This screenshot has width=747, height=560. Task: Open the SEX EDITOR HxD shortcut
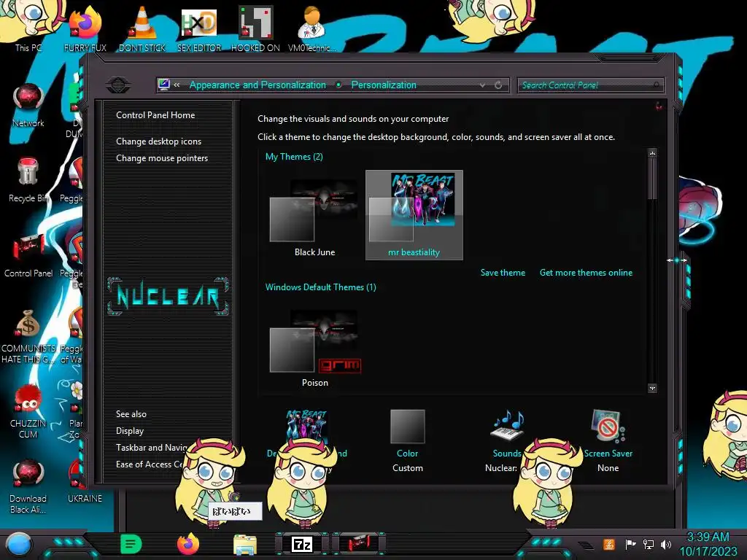pyautogui.click(x=198, y=28)
